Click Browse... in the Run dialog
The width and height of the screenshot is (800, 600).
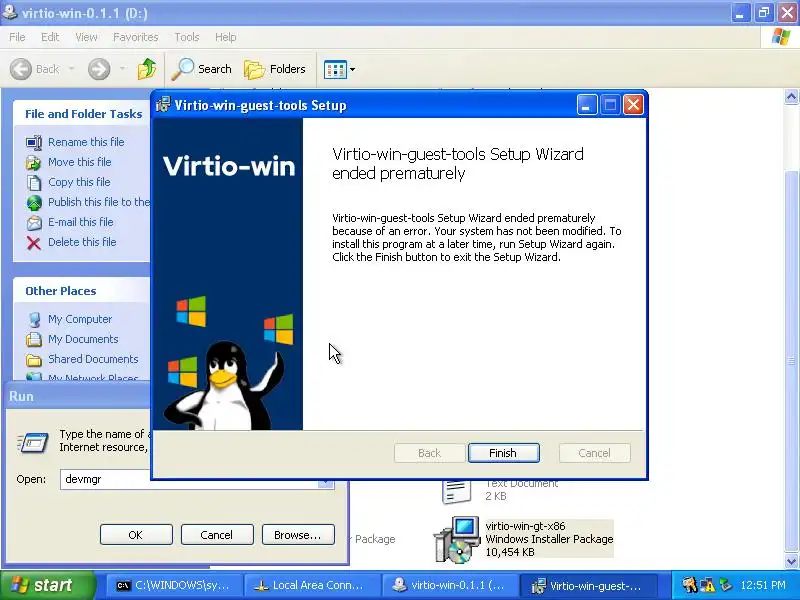[x=298, y=535]
